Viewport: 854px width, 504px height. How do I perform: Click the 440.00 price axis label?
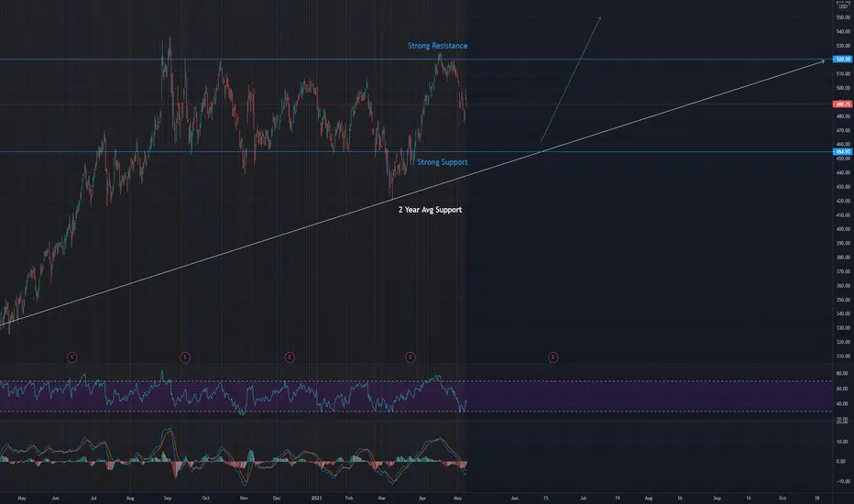point(843,172)
